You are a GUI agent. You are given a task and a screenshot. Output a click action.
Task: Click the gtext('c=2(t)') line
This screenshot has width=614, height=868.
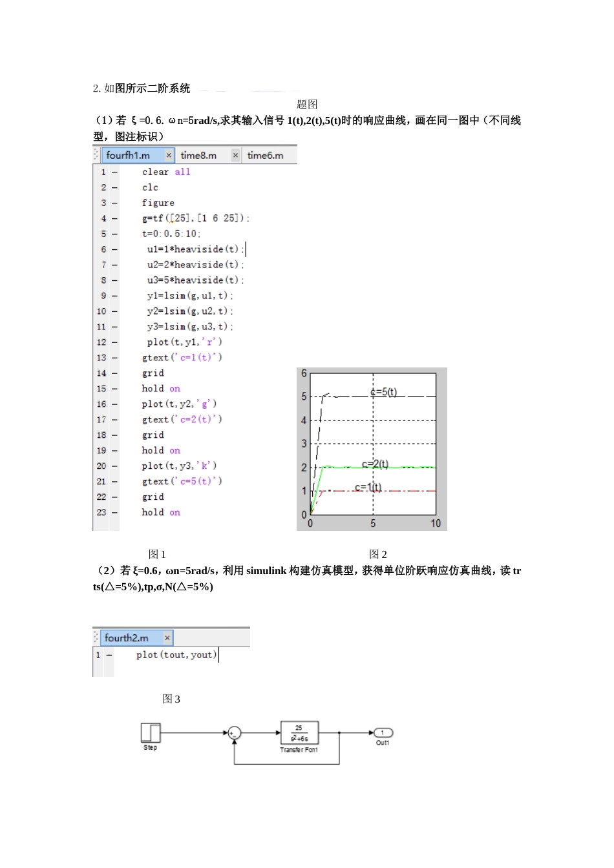182,420
